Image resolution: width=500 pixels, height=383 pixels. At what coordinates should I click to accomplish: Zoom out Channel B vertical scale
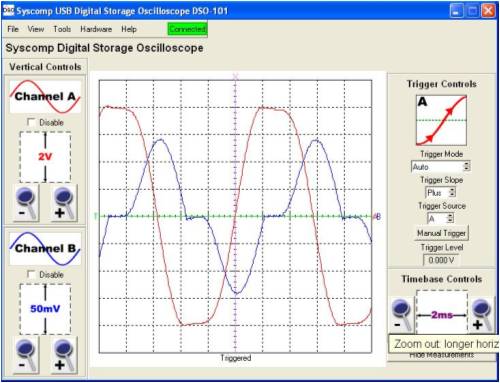coord(26,355)
